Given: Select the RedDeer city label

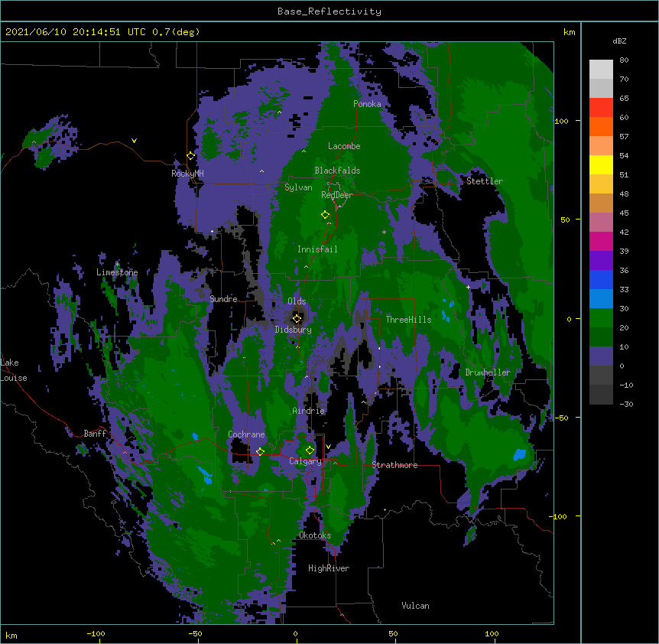Looking at the screenshot, I should pyautogui.click(x=336, y=195).
